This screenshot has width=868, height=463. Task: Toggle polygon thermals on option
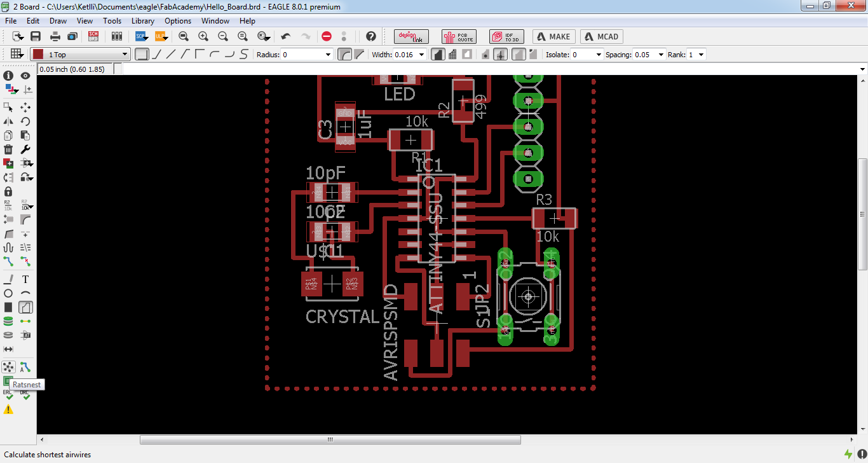pos(501,55)
